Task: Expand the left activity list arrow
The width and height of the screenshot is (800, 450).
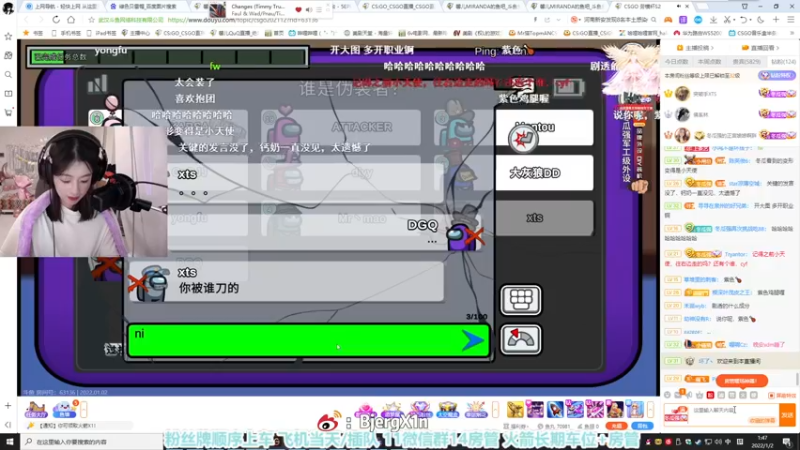Action: tap(83, 409)
